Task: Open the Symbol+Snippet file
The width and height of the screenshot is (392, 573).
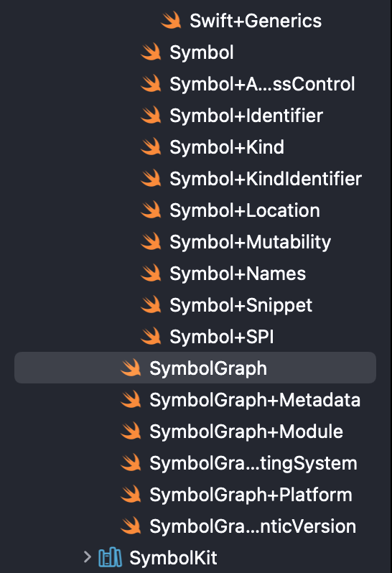Action: (241, 305)
